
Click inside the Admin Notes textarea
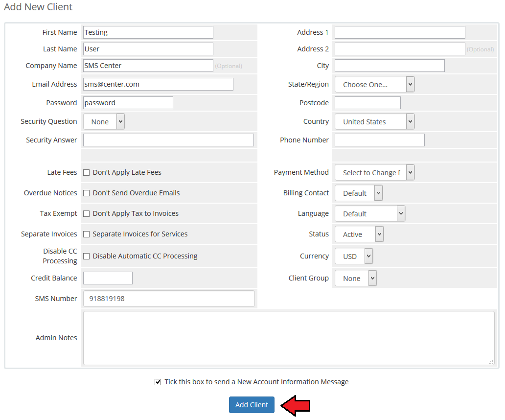(x=289, y=338)
